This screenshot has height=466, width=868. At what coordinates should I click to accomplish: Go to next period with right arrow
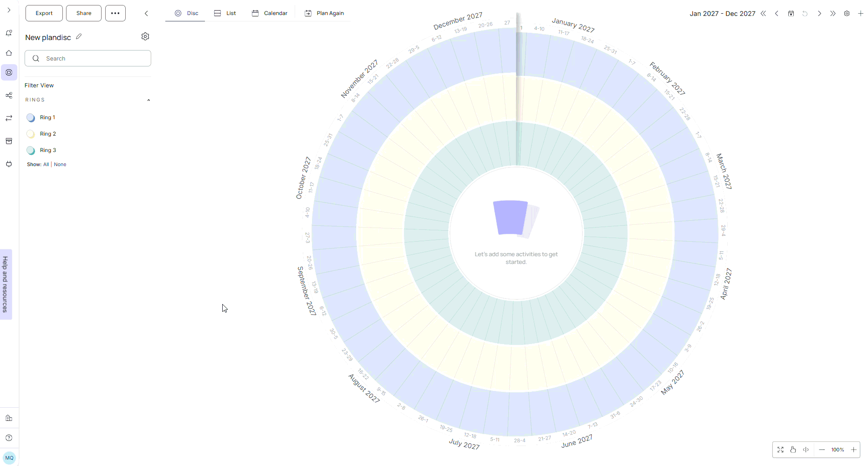819,14
